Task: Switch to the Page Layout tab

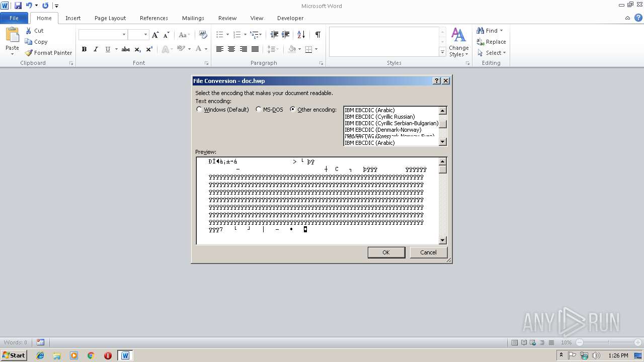Action: (x=110, y=18)
